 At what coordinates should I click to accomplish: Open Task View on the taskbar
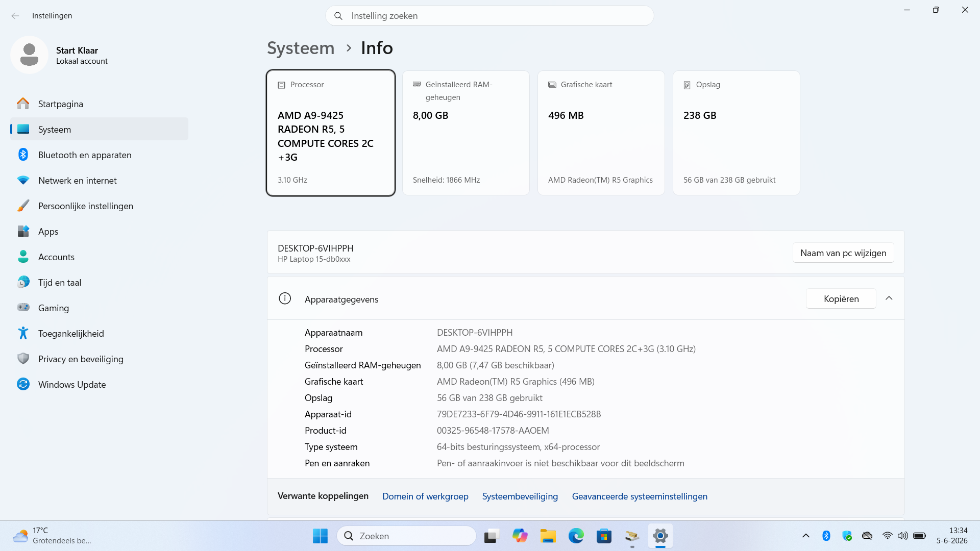[x=491, y=536]
